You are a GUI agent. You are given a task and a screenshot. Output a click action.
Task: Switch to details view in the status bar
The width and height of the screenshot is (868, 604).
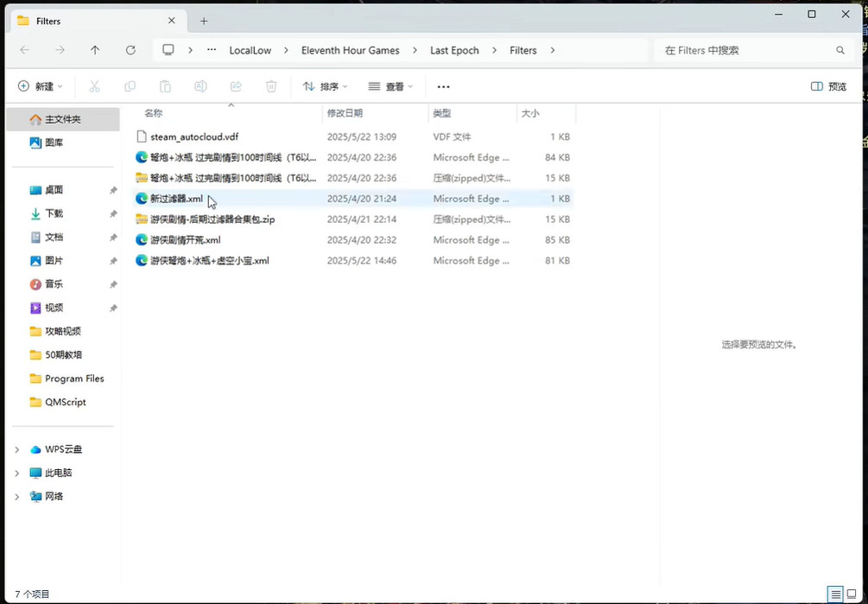835,594
